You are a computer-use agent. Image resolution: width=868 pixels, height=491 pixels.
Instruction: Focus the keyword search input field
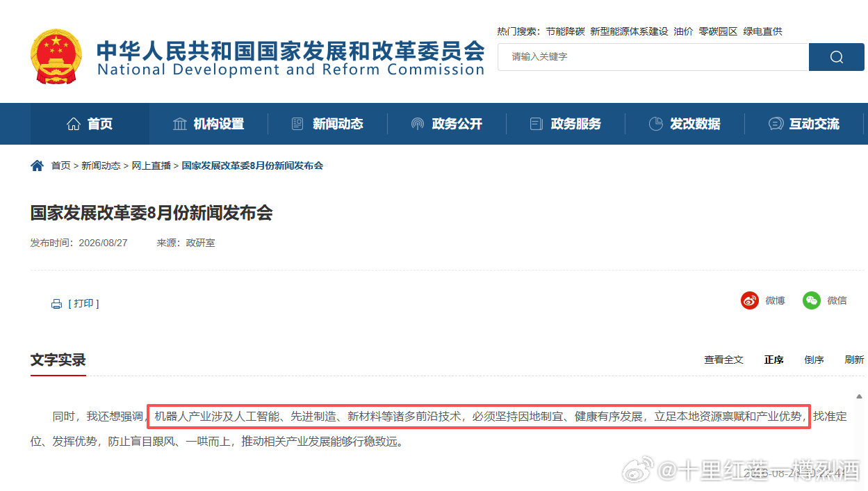pyautogui.click(x=653, y=57)
